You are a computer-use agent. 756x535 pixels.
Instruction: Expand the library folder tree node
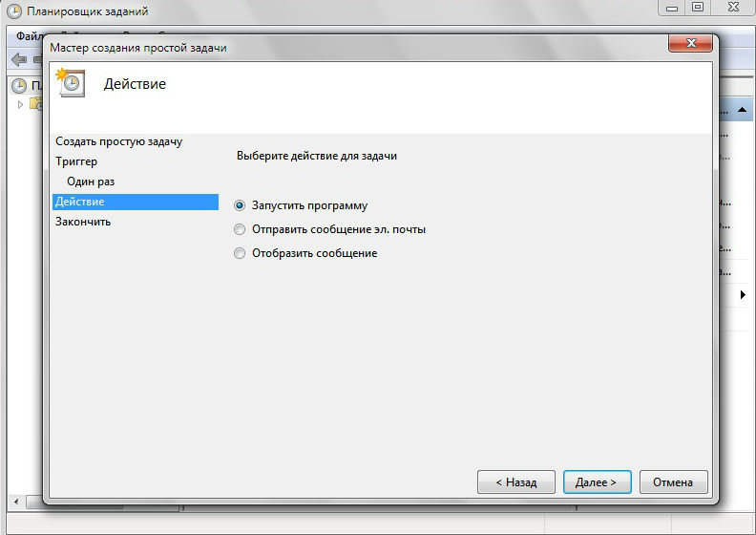coord(21,104)
